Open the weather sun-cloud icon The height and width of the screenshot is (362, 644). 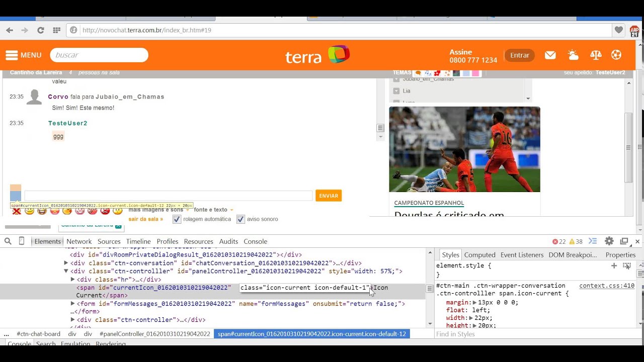pyautogui.click(x=573, y=55)
